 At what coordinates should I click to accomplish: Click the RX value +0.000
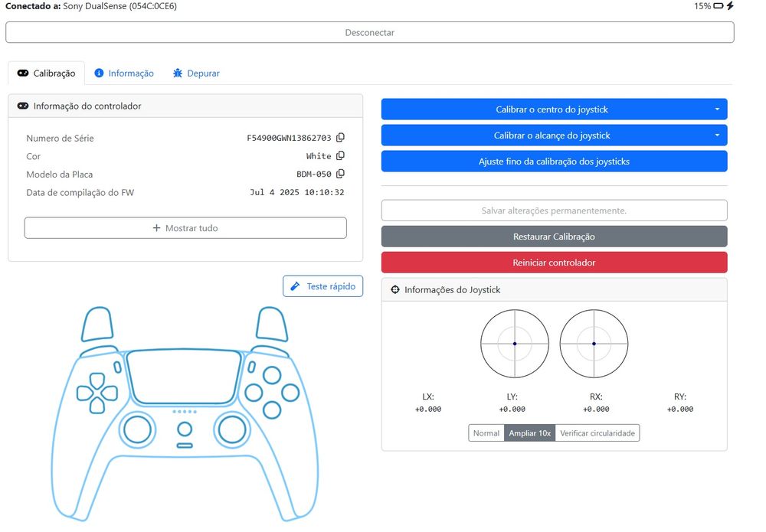click(596, 409)
